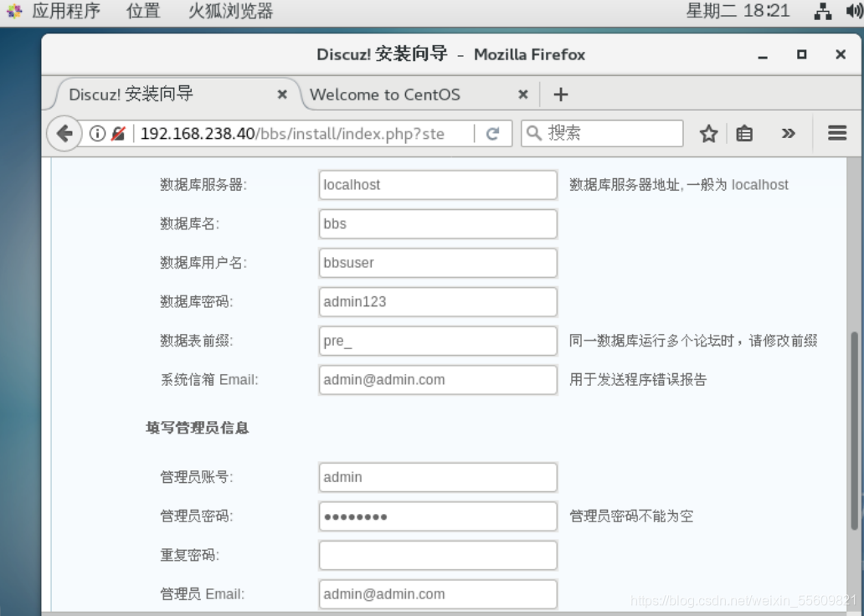This screenshot has width=864, height=616.
Task: Edit the 数据库服务器 field with localhost
Action: (438, 185)
